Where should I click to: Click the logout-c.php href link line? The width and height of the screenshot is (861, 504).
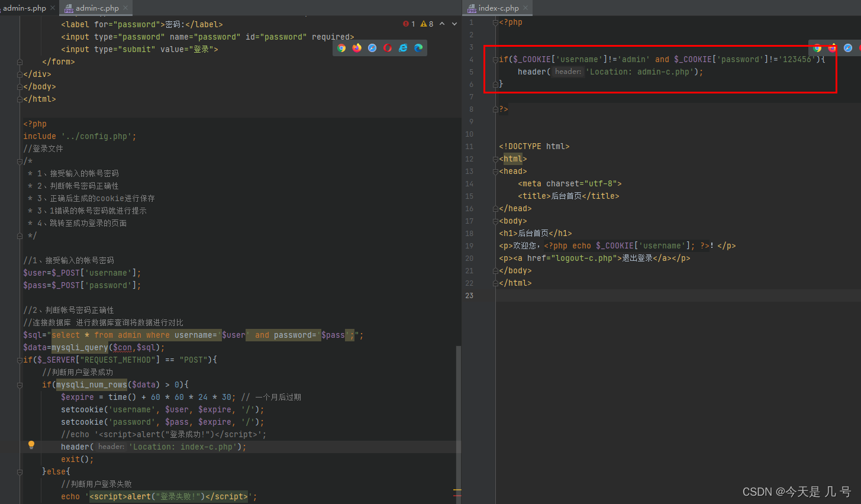(595, 259)
